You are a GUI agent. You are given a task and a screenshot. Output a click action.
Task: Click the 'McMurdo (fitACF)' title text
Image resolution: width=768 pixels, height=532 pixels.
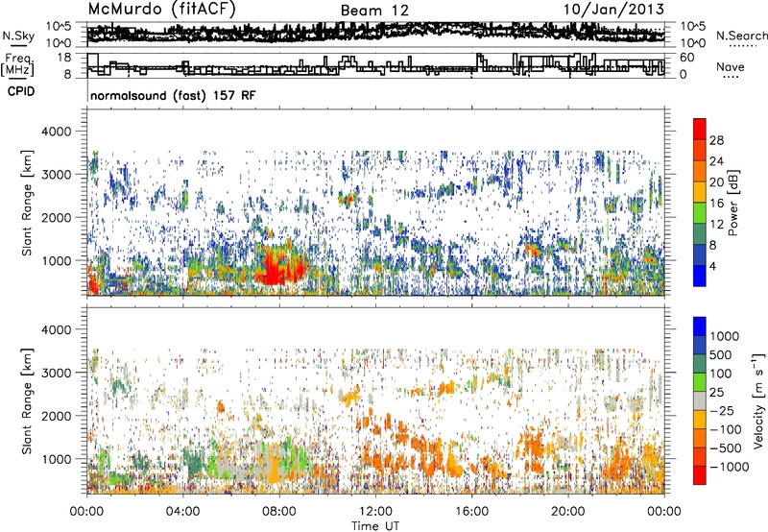click(x=161, y=10)
